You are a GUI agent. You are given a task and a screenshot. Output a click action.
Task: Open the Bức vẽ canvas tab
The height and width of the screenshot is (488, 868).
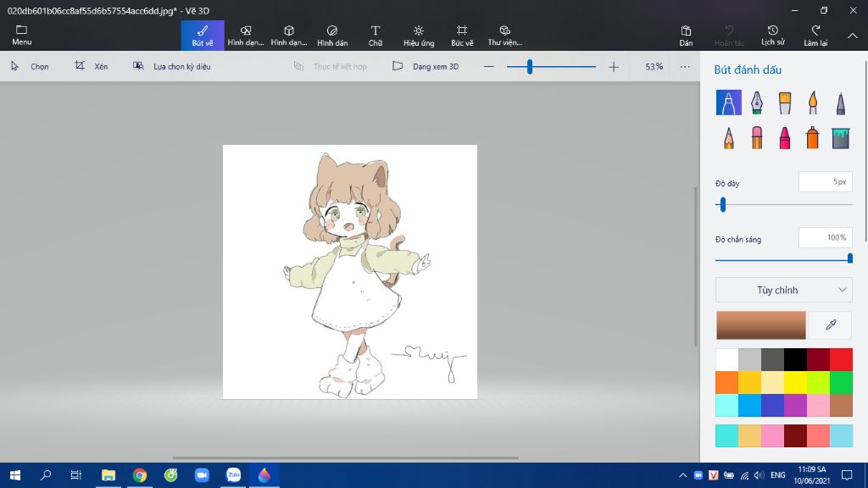click(462, 36)
